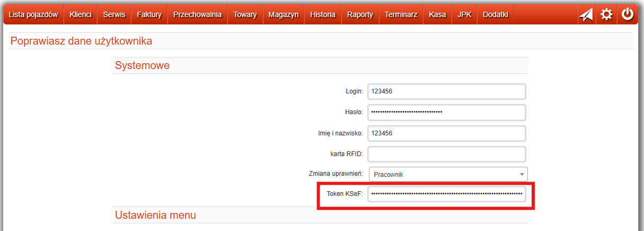644x231 pixels.
Task: Go to the Kasa menu
Action: (x=437, y=15)
